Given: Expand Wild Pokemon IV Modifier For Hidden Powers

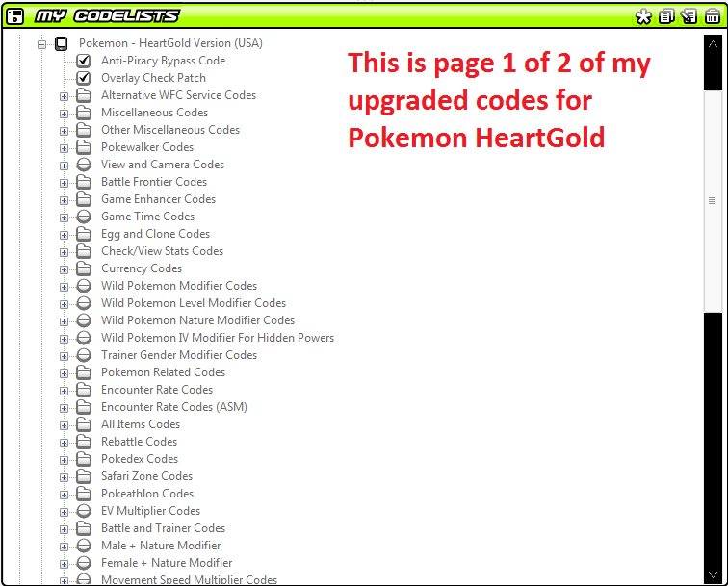Looking at the screenshot, I should [65, 339].
